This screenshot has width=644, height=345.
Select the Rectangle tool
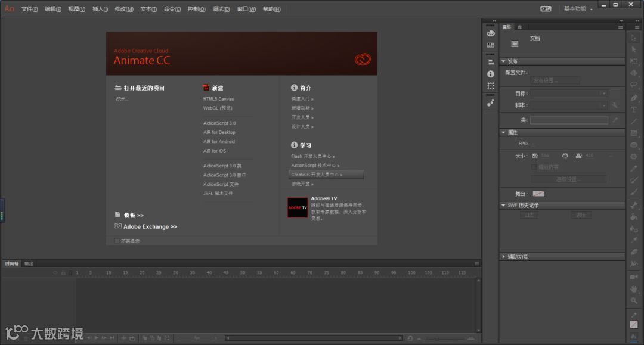[634, 133]
